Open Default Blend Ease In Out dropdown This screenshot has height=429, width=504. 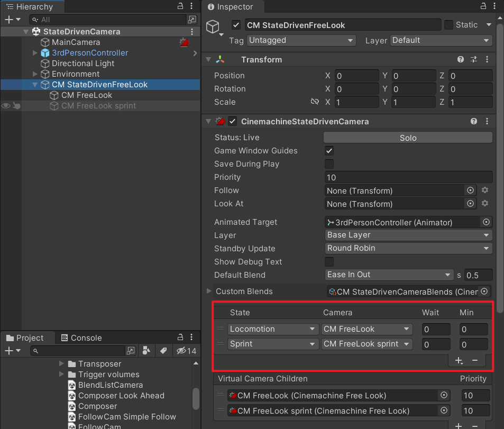389,275
